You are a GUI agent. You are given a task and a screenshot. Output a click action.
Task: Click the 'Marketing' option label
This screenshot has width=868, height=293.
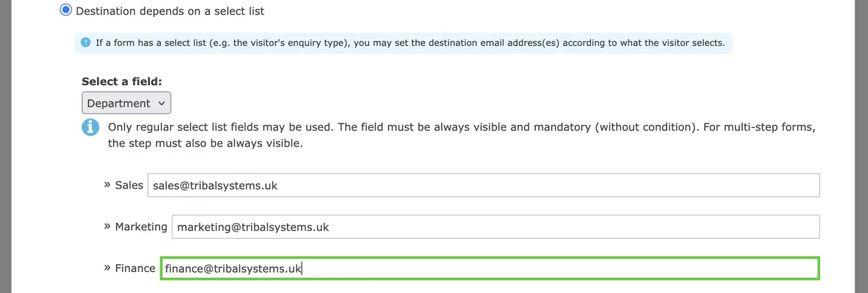click(x=141, y=227)
